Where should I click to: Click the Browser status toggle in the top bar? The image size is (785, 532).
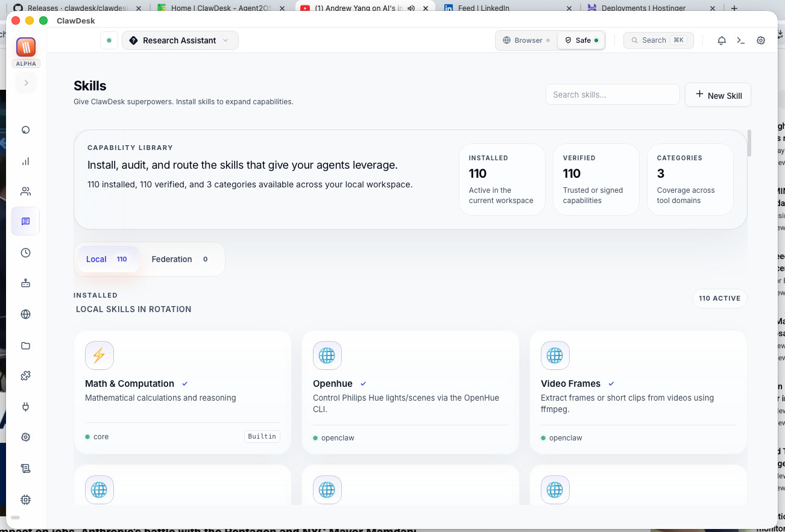525,40
